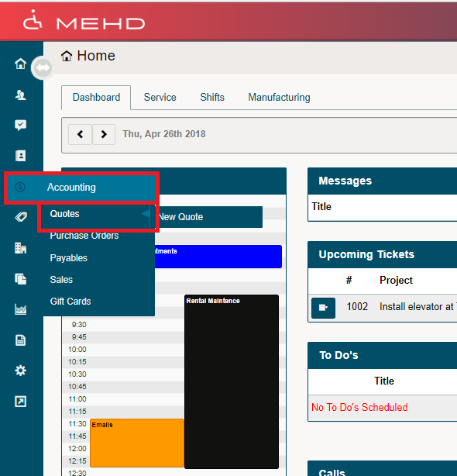This screenshot has width=457, height=476.
Task: Open the documents copy sidebar icon
Action: (x=21, y=278)
